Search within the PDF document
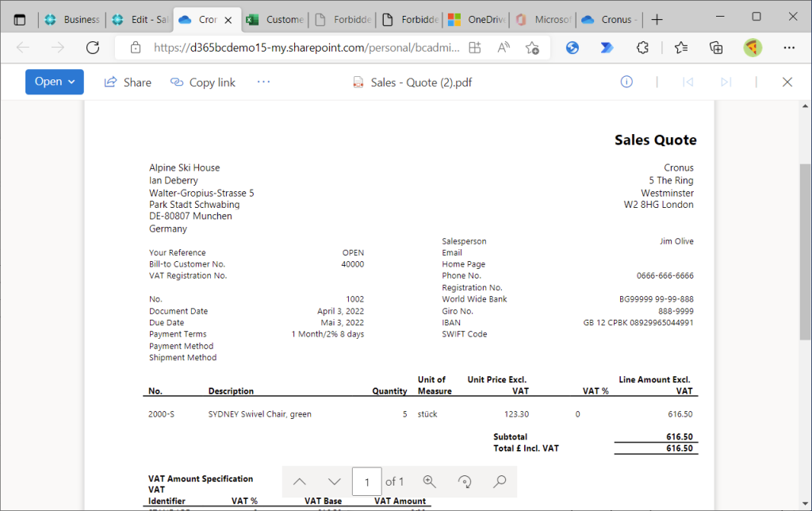Screen dimensions: 812x511 click(500, 482)
